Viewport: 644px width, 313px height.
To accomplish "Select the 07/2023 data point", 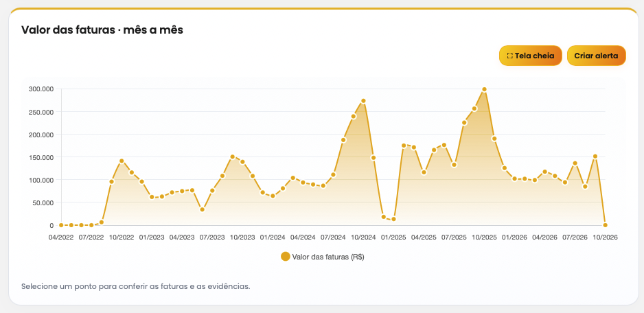I will [x=212, y=190].
